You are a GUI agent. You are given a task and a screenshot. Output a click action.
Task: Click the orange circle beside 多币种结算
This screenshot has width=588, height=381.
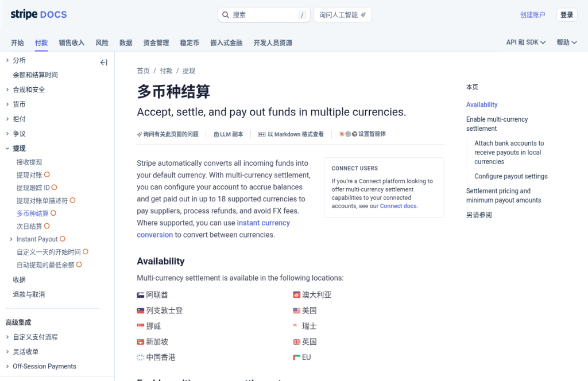point(53,213)
